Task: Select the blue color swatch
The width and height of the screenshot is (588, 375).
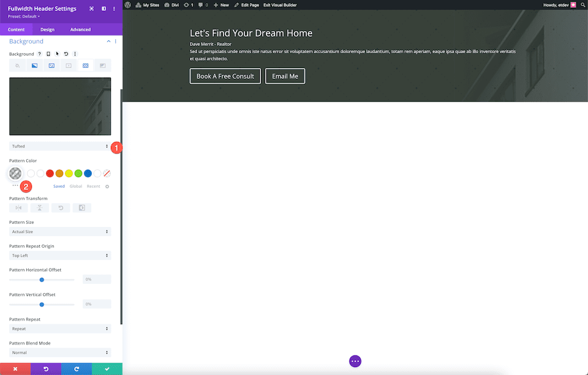Action: [x=88, y=174]
